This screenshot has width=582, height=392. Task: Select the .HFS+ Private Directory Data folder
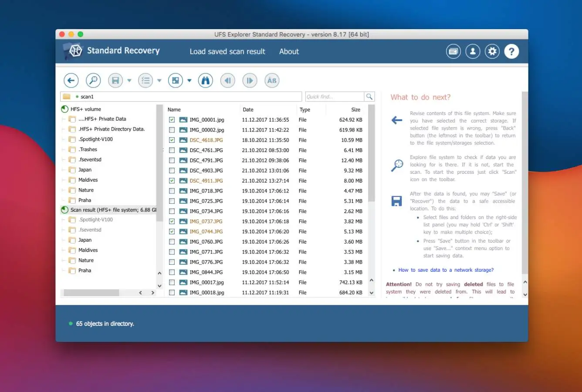pyautogui.click(x=112, y=129)
